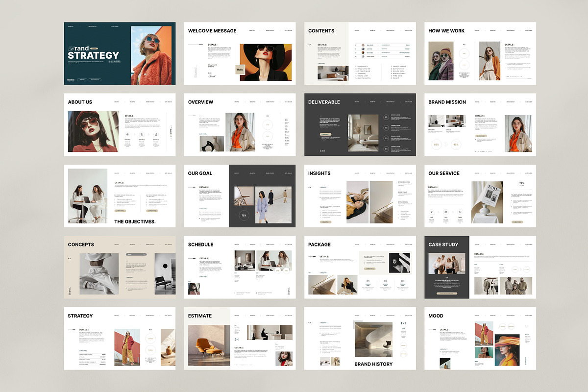Click the 'Hello' card on Welcome Message
Screen dimensions: 588x392
[x=240, y=70]
